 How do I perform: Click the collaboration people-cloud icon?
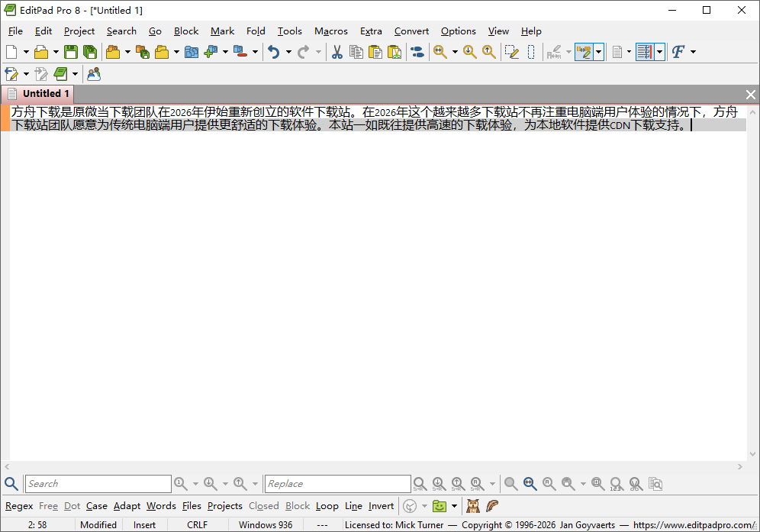[94, 74]
